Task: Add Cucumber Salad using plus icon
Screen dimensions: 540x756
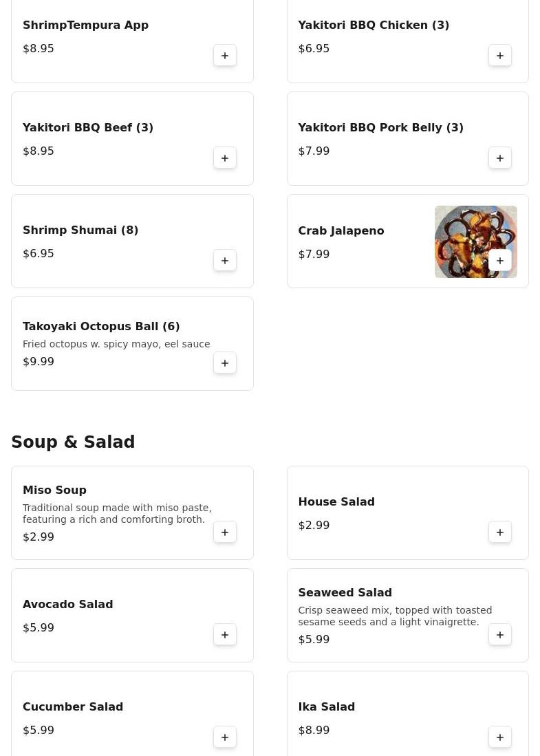Action: pyautogui.click(x=225, y=737)
